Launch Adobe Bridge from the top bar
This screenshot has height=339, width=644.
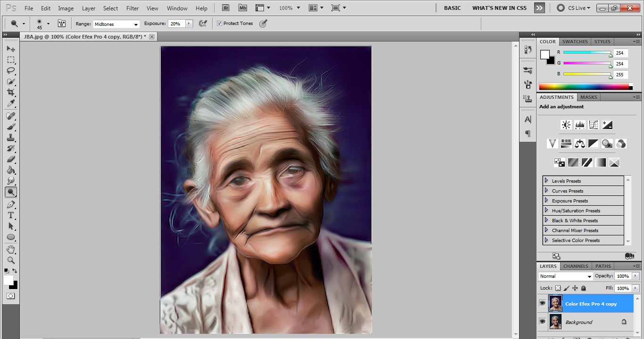[x=226, y=8]
